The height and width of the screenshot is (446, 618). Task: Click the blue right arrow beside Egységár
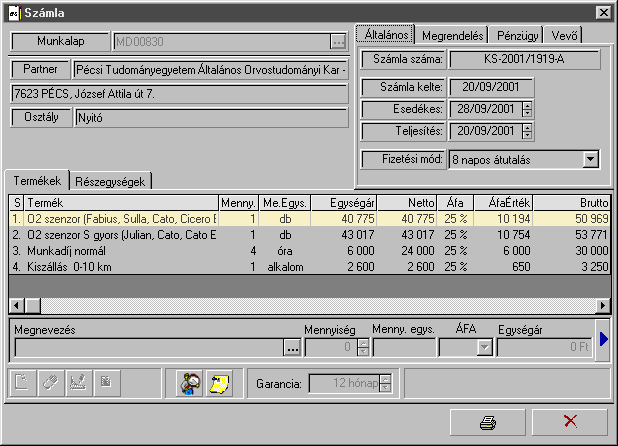603,339
